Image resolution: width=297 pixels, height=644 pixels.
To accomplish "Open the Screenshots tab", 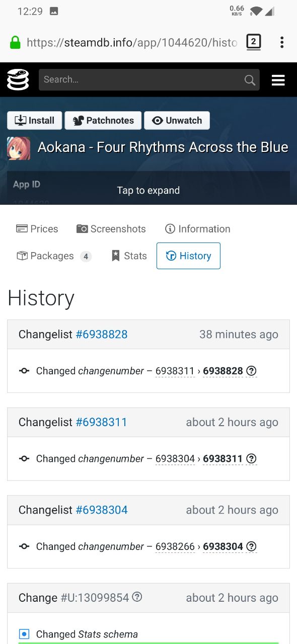I will point(111,229).
